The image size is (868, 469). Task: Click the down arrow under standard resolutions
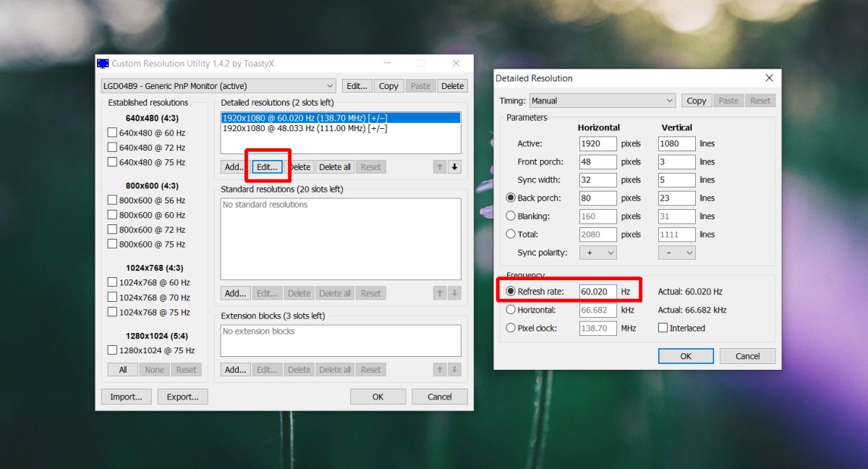455,292
